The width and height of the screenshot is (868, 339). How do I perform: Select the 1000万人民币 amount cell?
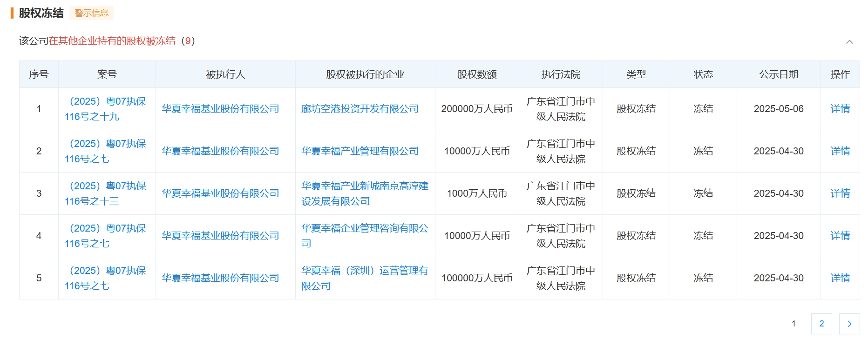pyautogui.click(x=477, y=193)
